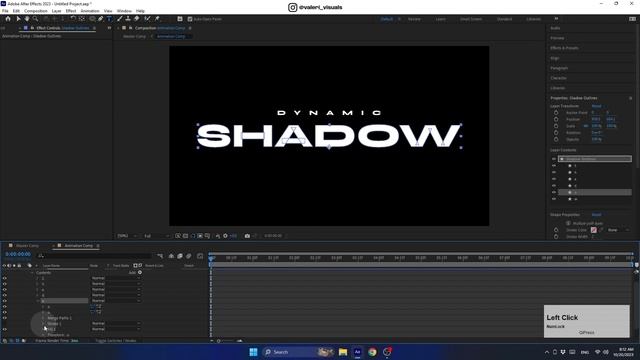
Task: Collapse the selected O group twirl arrow
Action: [x=38, y=301]
